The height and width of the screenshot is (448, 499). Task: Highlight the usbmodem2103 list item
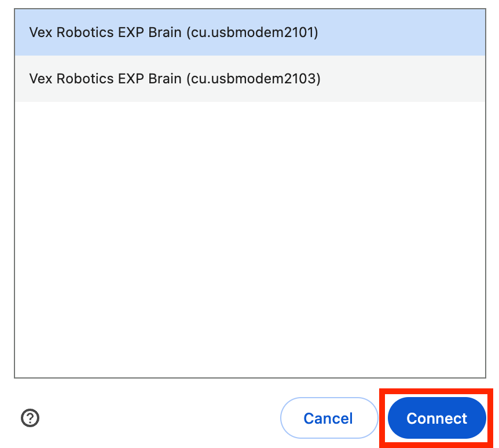[x=175, y=78]
